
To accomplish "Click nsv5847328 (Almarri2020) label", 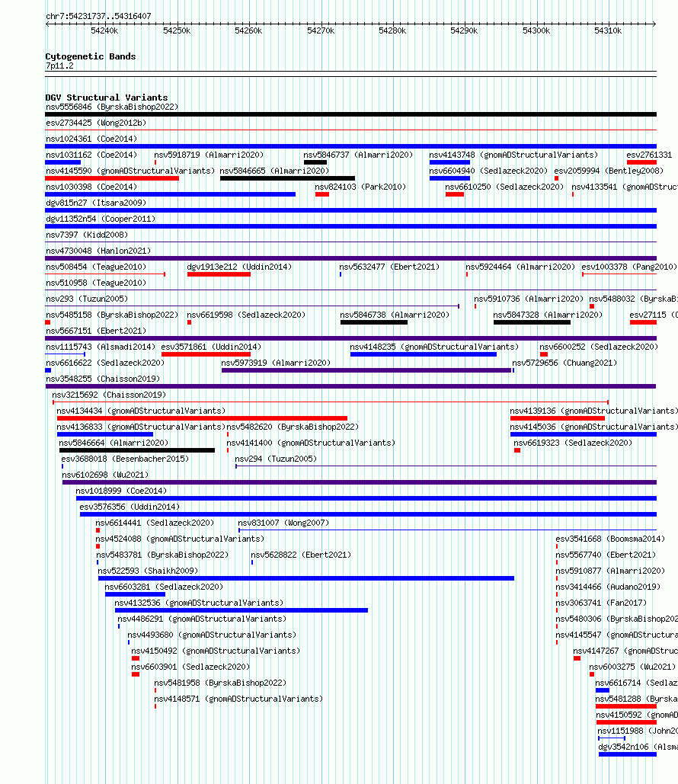I will coord(548,315).
